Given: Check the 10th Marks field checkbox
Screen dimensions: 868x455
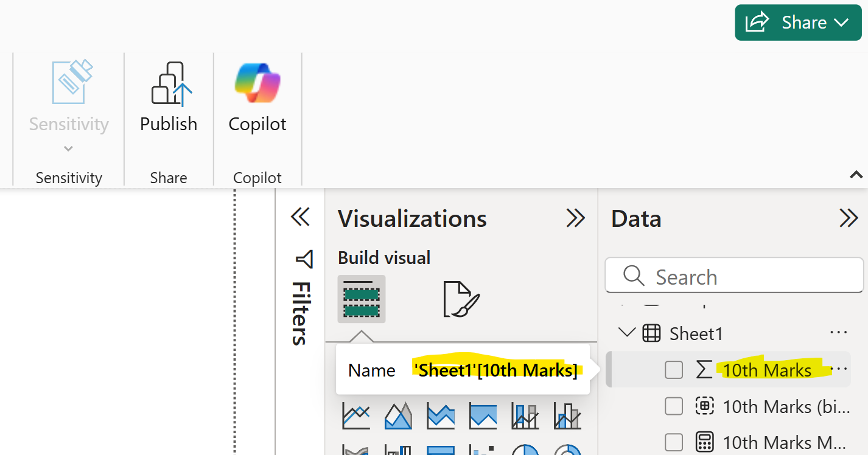Looking at the screenshot, I should point(674,370).
